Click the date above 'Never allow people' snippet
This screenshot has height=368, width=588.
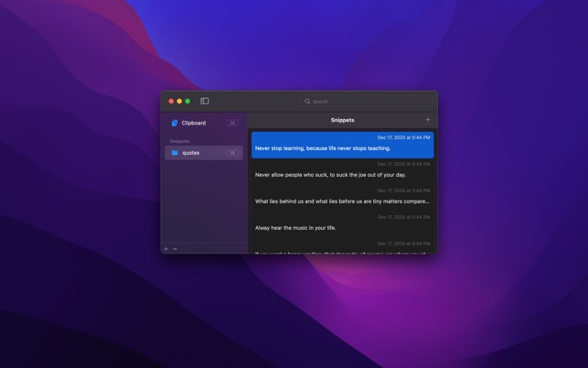click(403, 164)
